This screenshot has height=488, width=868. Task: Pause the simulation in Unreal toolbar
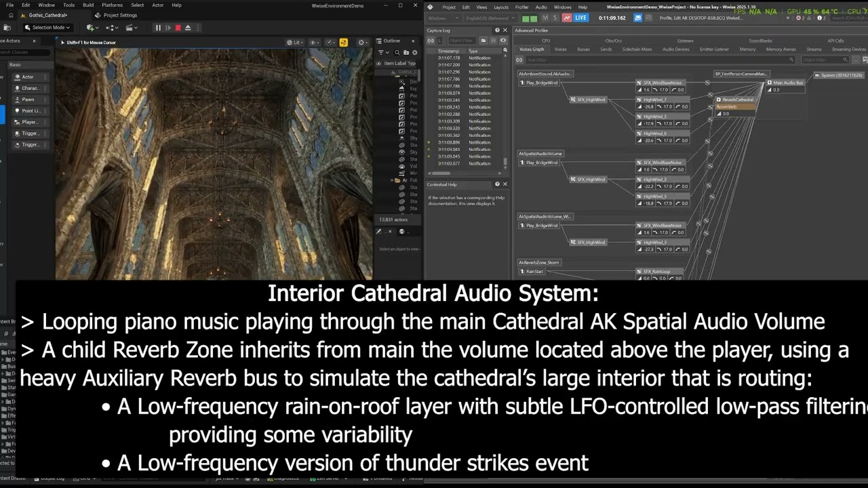(158, 28)
